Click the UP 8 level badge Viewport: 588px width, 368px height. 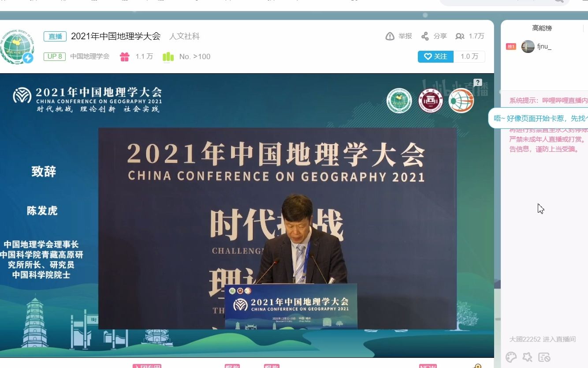(55, 56)
